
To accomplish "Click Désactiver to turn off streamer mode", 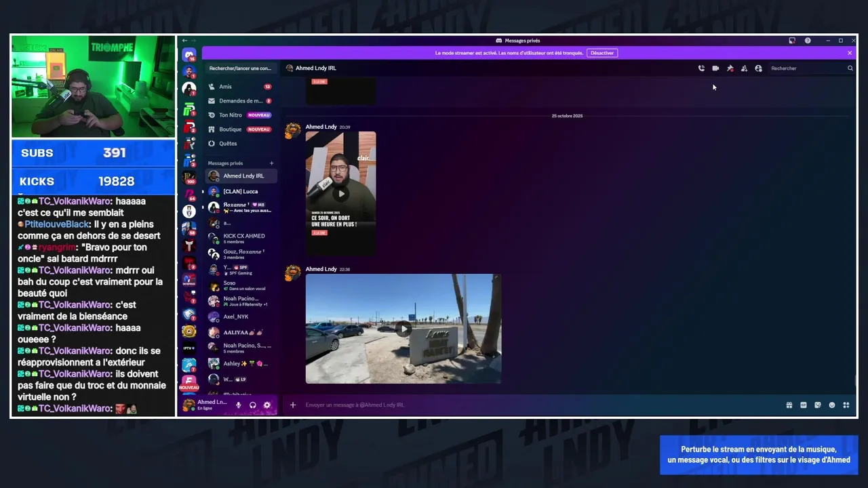I will tap(602, 53).
